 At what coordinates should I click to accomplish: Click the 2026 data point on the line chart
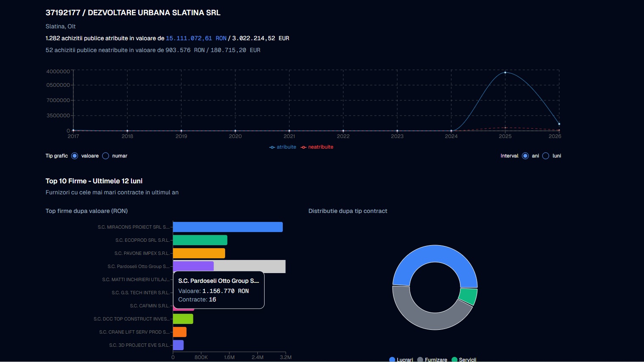coord(559,124)
